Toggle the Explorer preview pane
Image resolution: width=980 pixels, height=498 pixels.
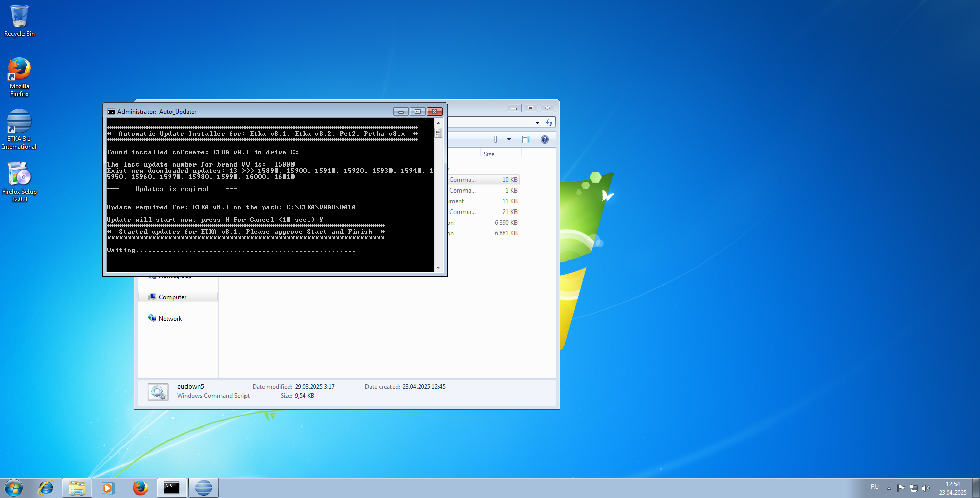point(526,139)
